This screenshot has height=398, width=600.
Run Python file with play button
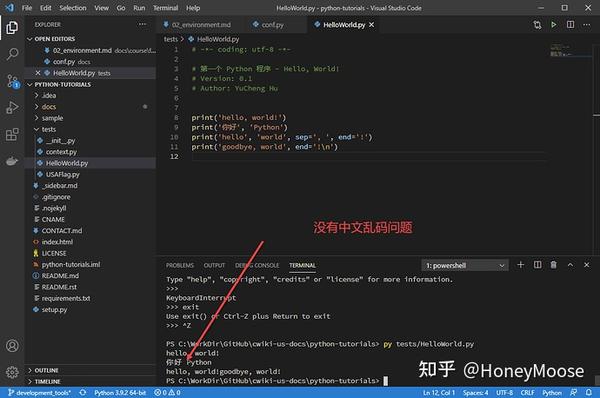click(554, 24)
